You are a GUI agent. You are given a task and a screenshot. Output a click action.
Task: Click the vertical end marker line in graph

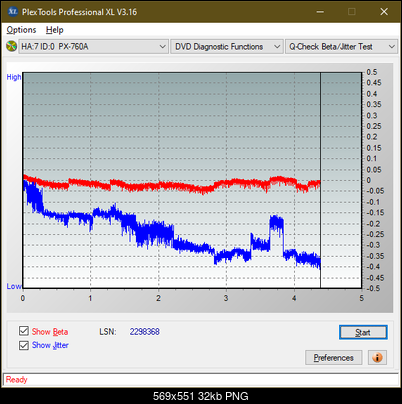pyautogui.click(x=320, y=180)
